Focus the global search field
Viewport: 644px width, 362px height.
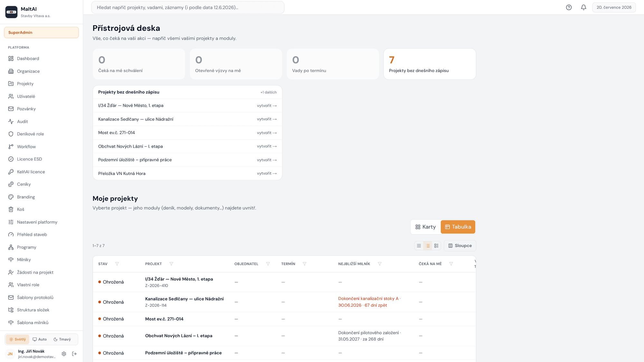[x=188, y=7]
